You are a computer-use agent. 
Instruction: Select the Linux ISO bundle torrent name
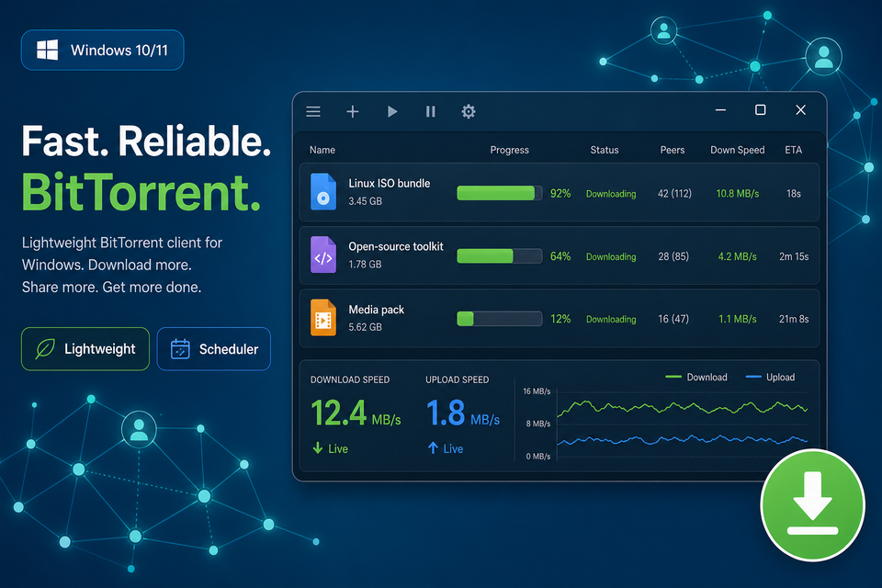tap(390, 184)
